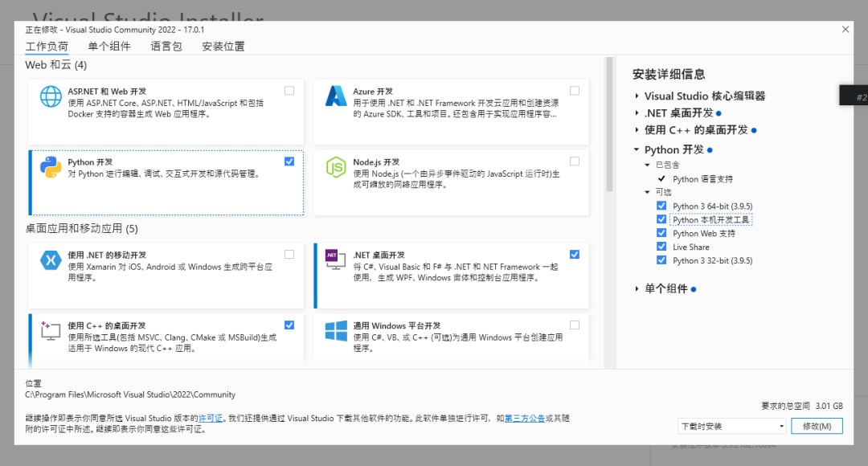This screenshot has width=868, height=466.
Task: Expand .NET 桌面开发 in install details
Action: [x=637, y=113]
